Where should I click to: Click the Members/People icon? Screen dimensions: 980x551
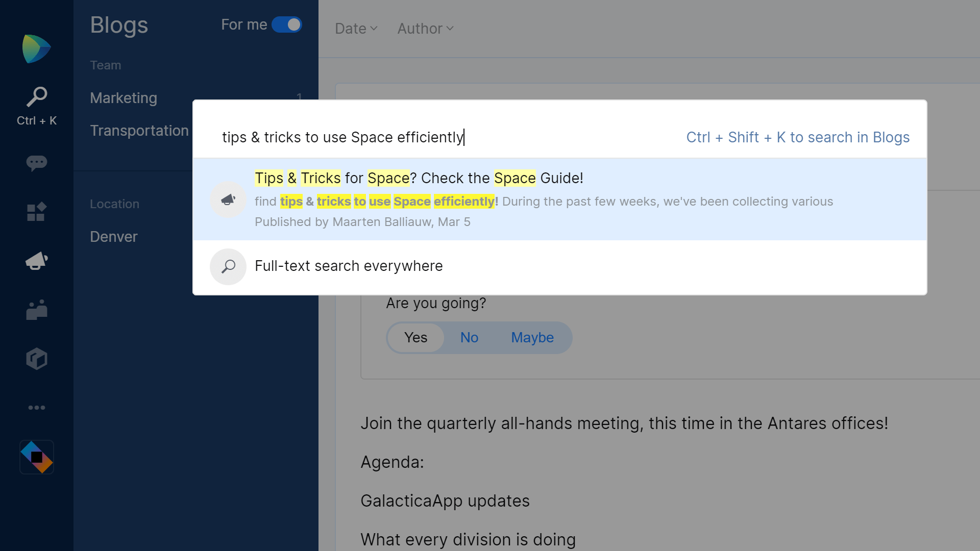(x=36, y=310)
